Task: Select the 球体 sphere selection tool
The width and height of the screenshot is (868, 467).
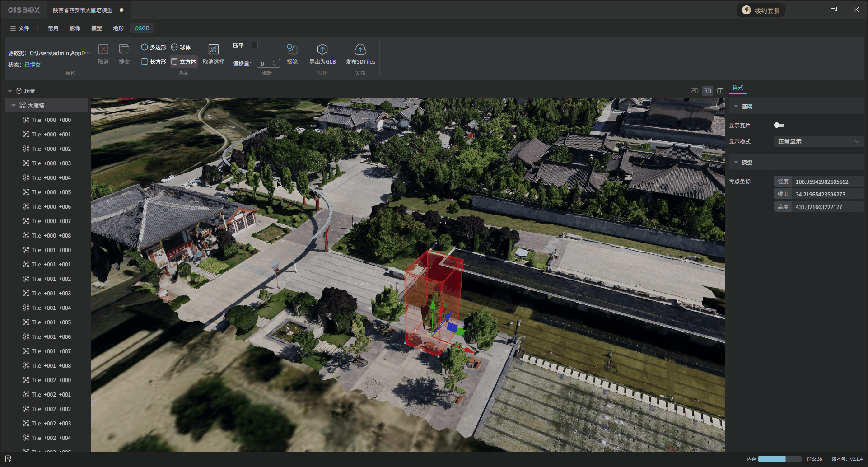Action: pos(181,47)
